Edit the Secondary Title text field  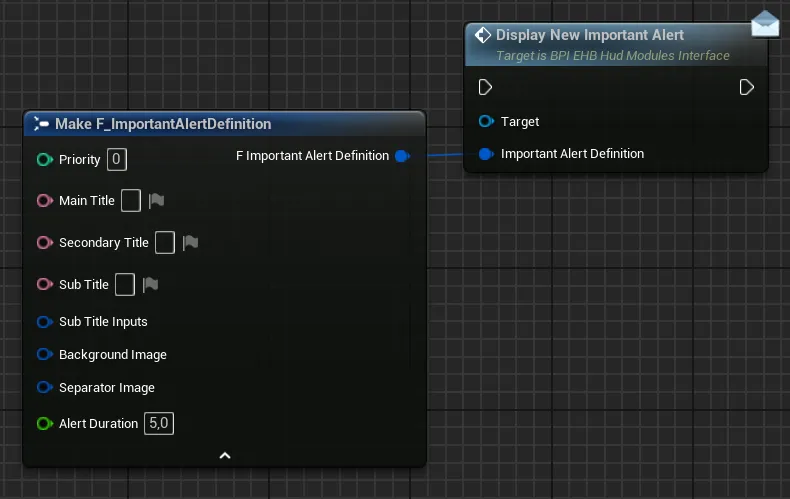coord(165,242)
